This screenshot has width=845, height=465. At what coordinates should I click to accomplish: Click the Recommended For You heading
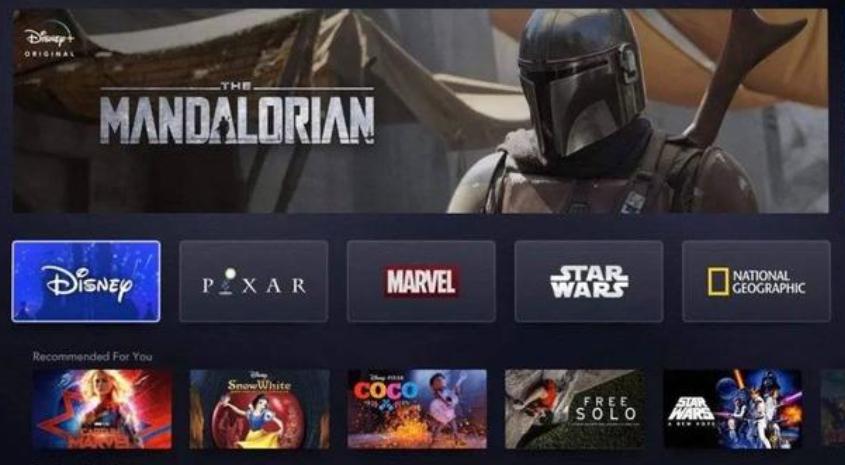[x=92, y=356]
